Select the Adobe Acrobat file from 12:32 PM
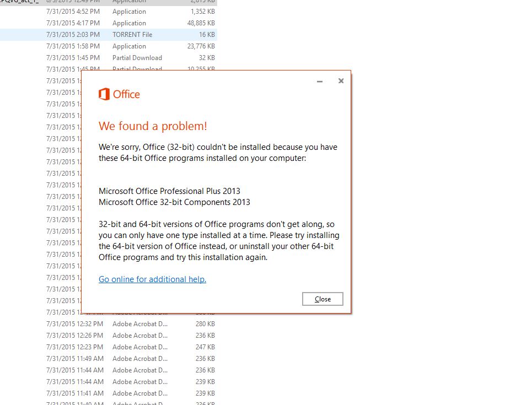Image resolution: width=532 pixels, height=405 pixels. 109,324
